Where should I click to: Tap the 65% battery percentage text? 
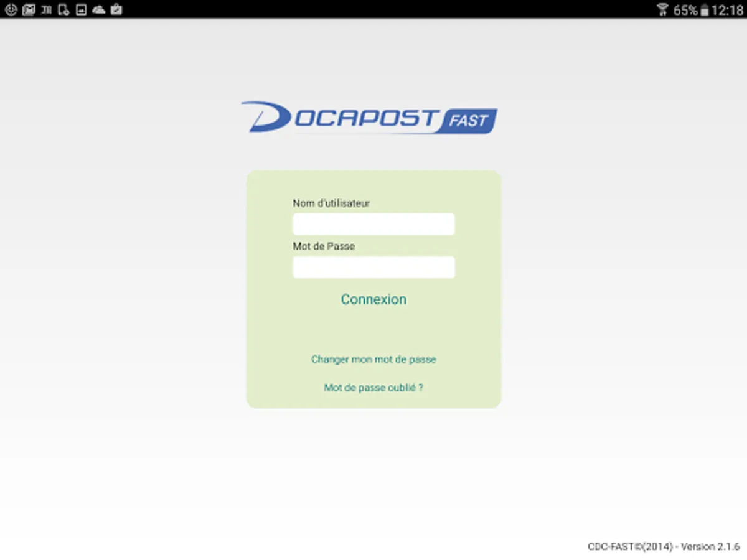pyautogui.click(x=685, y=10)
